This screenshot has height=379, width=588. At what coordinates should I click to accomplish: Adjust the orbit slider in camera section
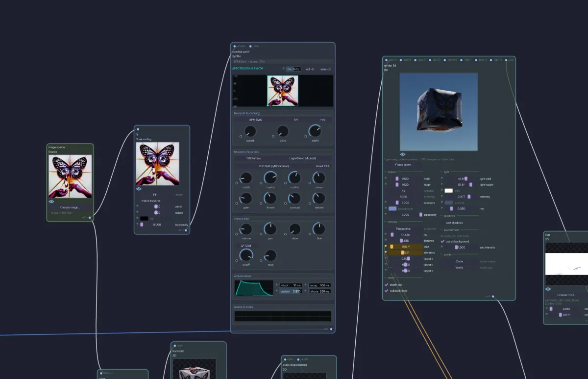point(405,247)
